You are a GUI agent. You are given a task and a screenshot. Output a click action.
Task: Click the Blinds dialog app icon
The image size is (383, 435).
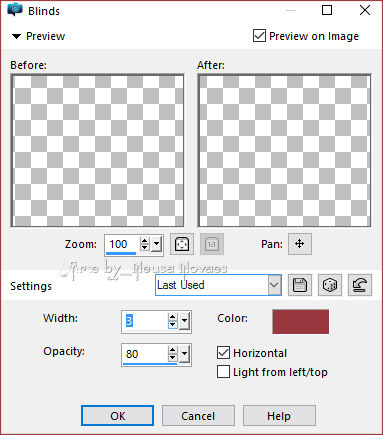15,10
